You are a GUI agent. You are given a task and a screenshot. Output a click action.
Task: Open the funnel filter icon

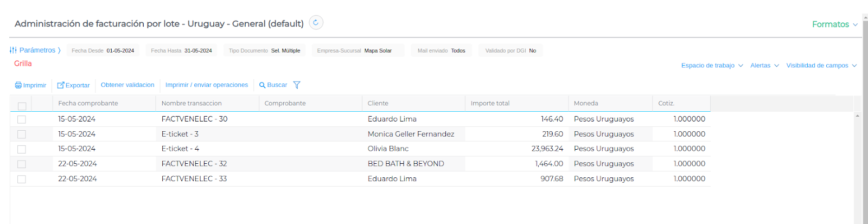click(x=297, y=85)
